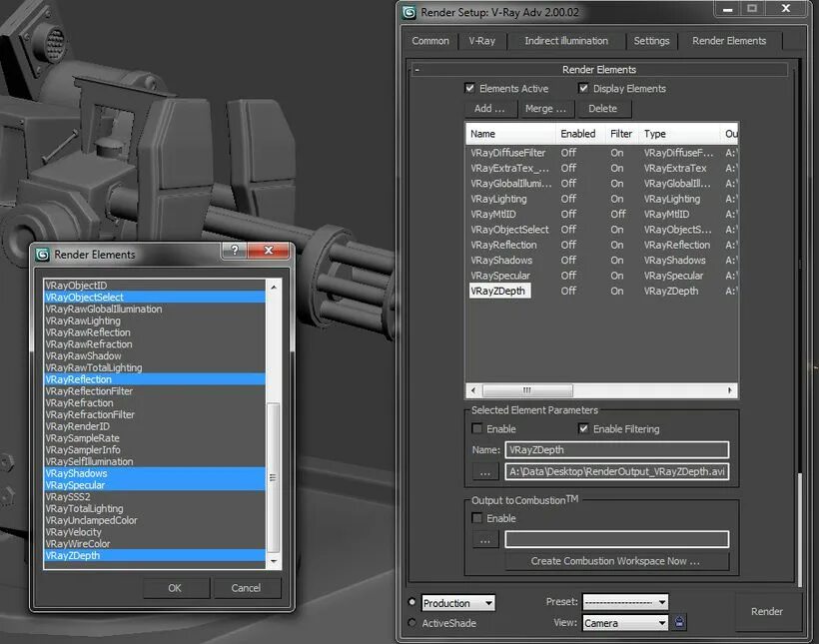The width and height of the screenshot is (819, 644).
Task: Check Enable under Selected Element Parameters
Action: point(476,428)
